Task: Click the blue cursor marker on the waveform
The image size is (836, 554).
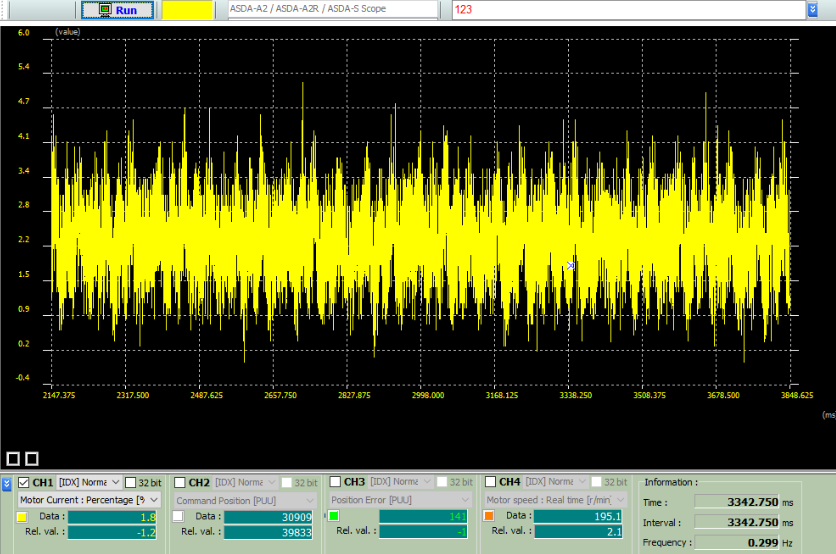Action: pyautogui.click(x=571, y=265)
